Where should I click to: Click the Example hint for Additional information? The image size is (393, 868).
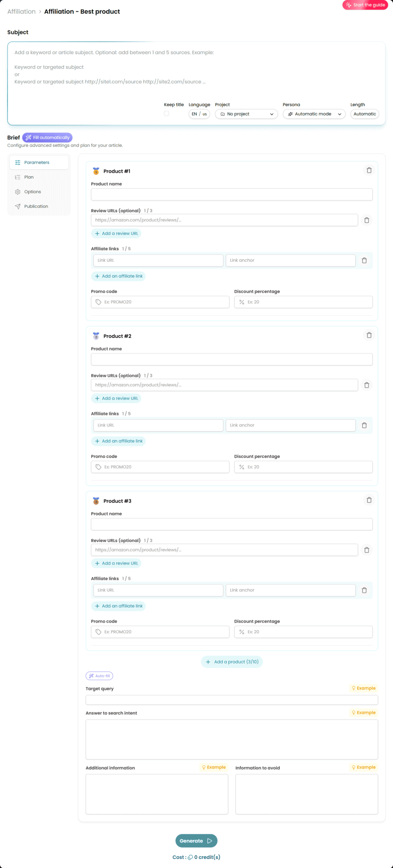point(214,767)
